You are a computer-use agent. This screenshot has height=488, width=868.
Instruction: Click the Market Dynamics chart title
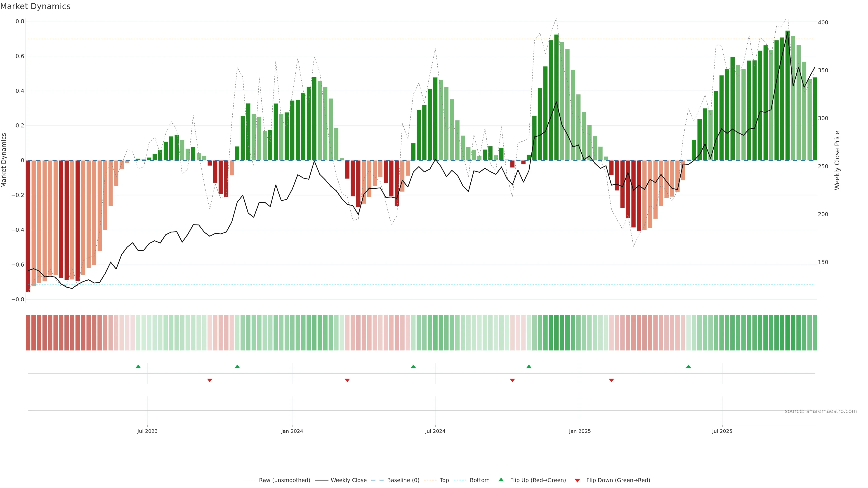(x=35, y=6)
